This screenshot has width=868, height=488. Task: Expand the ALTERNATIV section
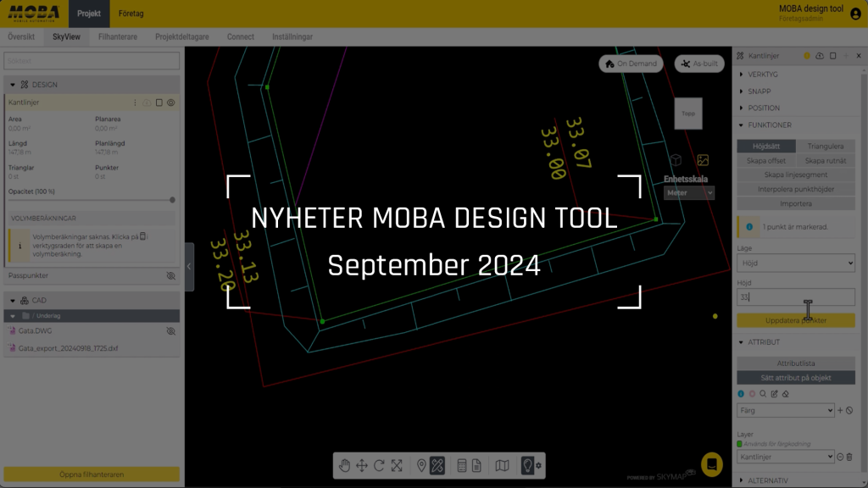tap(741, 480)
